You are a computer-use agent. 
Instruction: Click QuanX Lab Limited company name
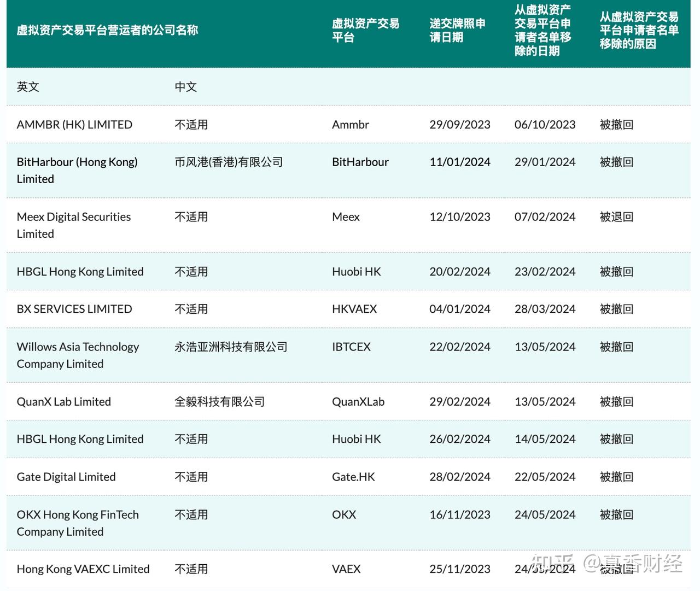64,402
